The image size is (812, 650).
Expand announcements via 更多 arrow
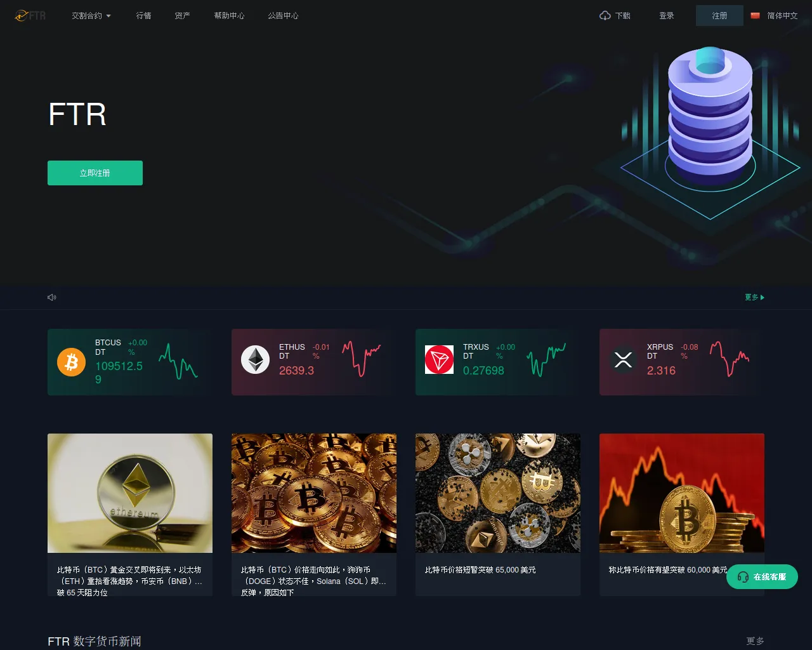point(754,297)
